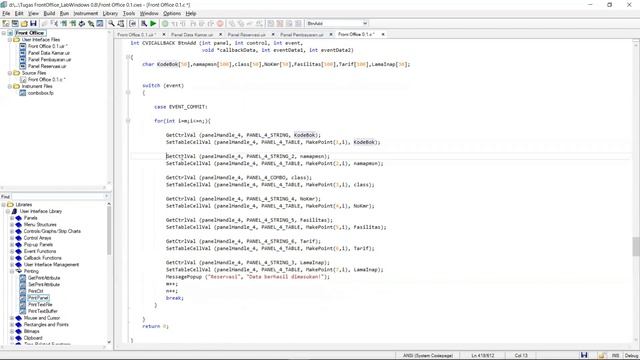640x360 pixels.
Task: Close the Front Office 0.1.c tab
Action: coord(383,35)
